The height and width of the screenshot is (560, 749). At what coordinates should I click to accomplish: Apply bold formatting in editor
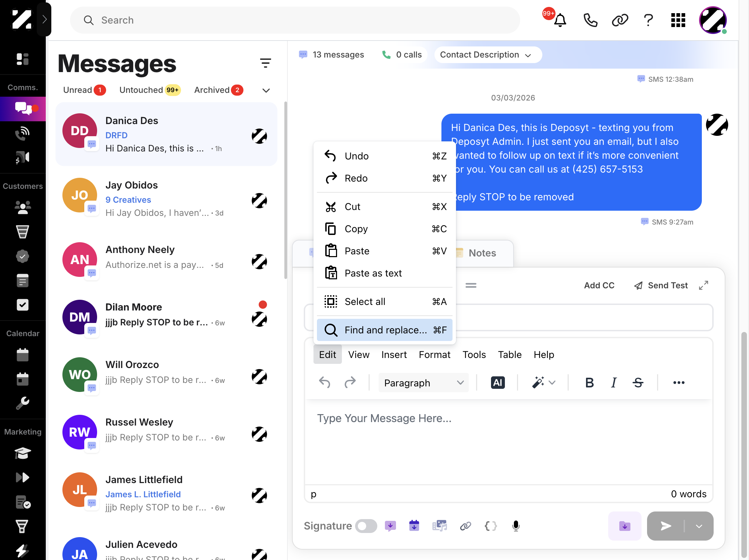(589, 383)
